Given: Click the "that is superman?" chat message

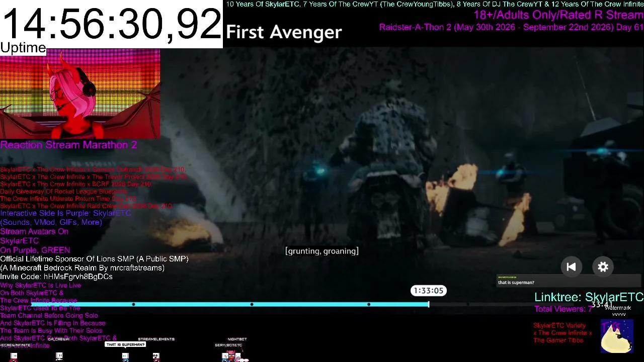Looking at the screenshot, I should [x=516, y=283].
